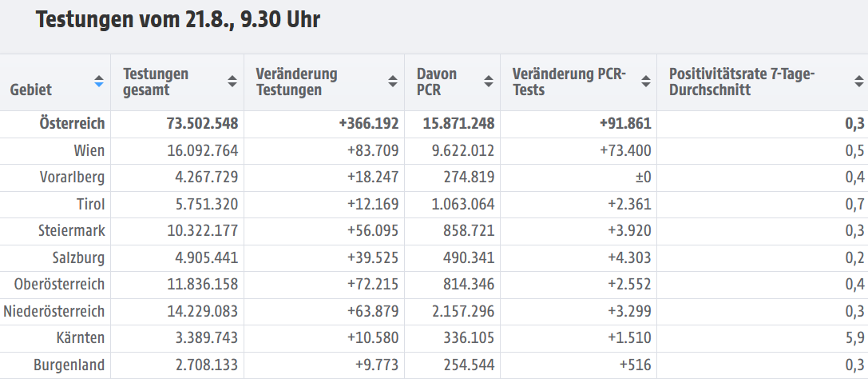Click the Steiermark row label
Image resolution: width=868 pixels, height=379 pixels.
(72, 231)
